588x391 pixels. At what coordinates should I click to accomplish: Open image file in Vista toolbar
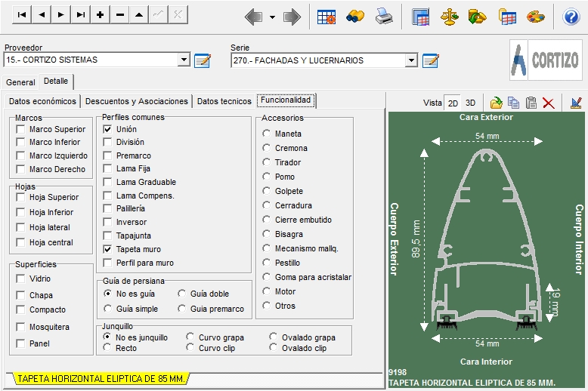tap(496, 103)
